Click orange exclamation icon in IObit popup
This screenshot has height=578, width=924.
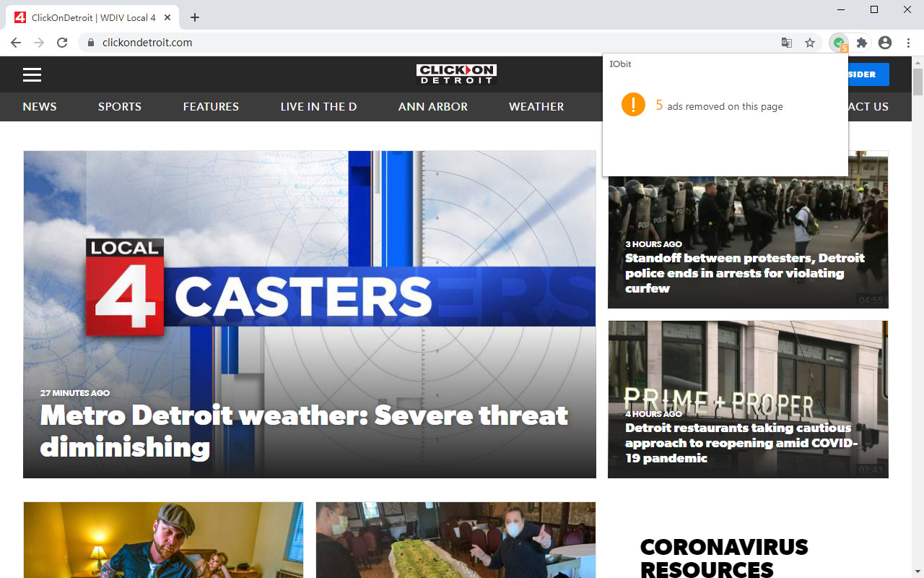click(633, 104)
